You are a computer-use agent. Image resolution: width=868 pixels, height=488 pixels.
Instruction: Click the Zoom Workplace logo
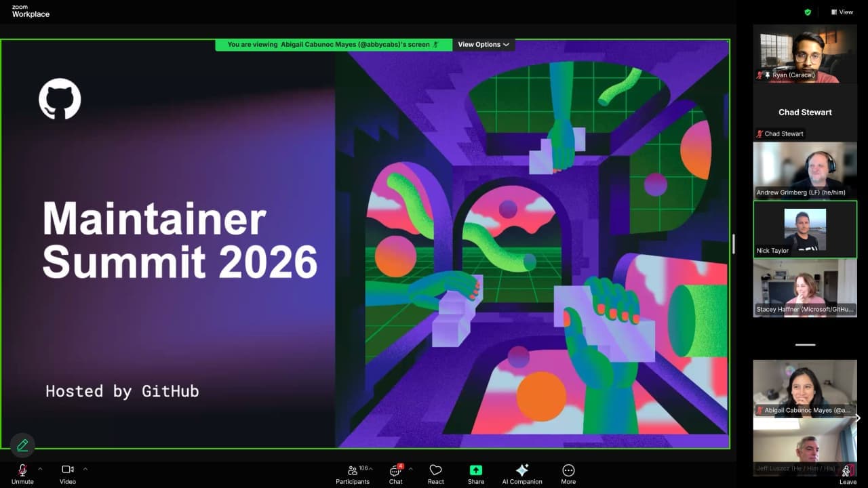point(31,12)
